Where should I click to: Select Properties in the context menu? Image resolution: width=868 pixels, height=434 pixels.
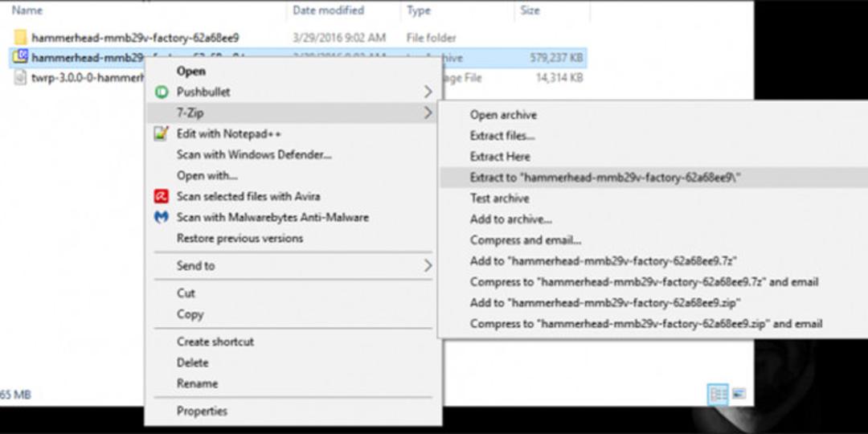[202, 411]
